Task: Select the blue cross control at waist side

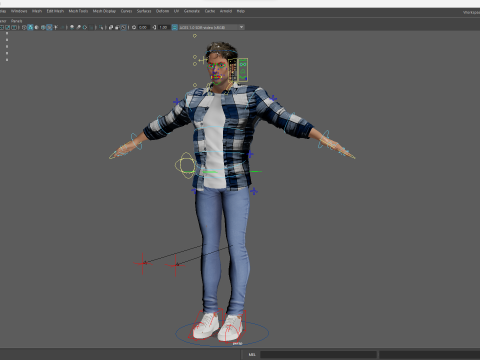Action: [250, 154]
